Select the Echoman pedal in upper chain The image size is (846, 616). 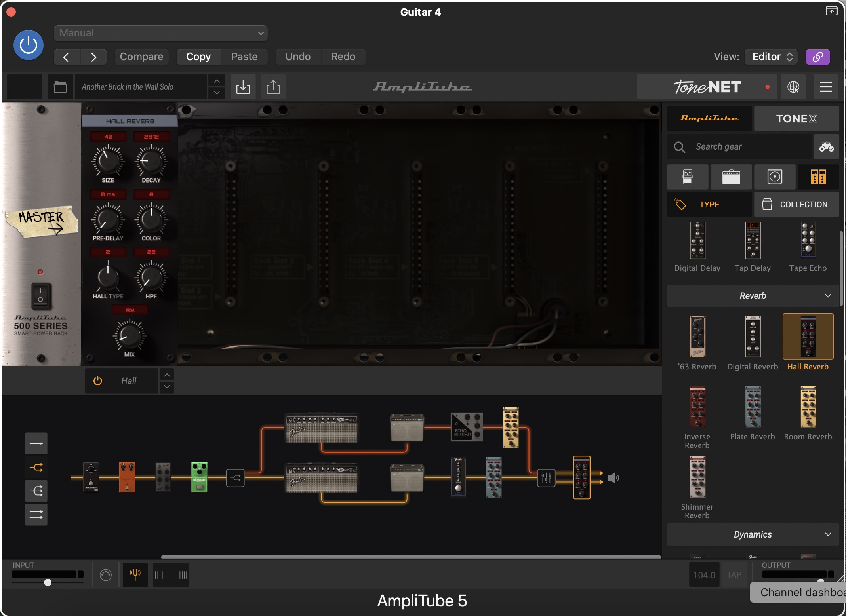(467, 427)
